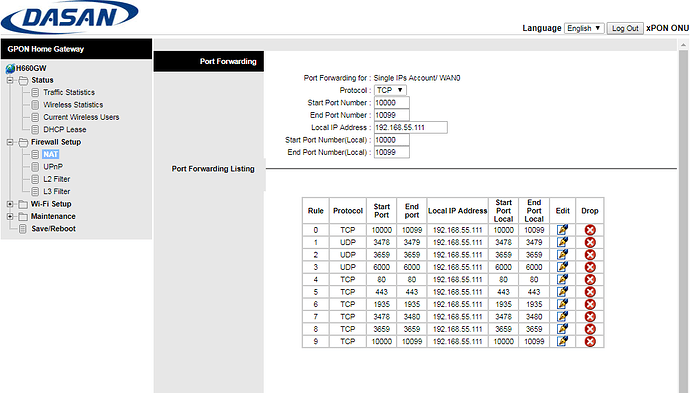The image size is (690, 393).
Task: Edit port forwarding rule 6
Action: click(x=562, y=304)
